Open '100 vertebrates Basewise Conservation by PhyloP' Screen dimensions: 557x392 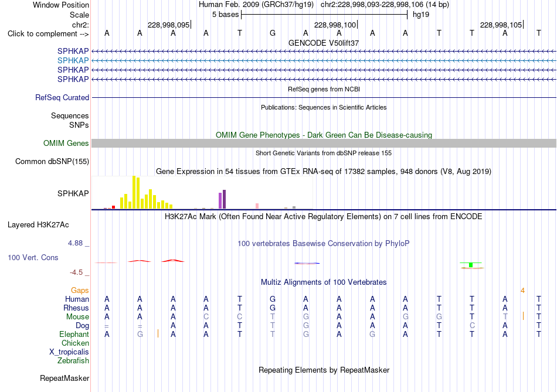click(x=324, y=244)
